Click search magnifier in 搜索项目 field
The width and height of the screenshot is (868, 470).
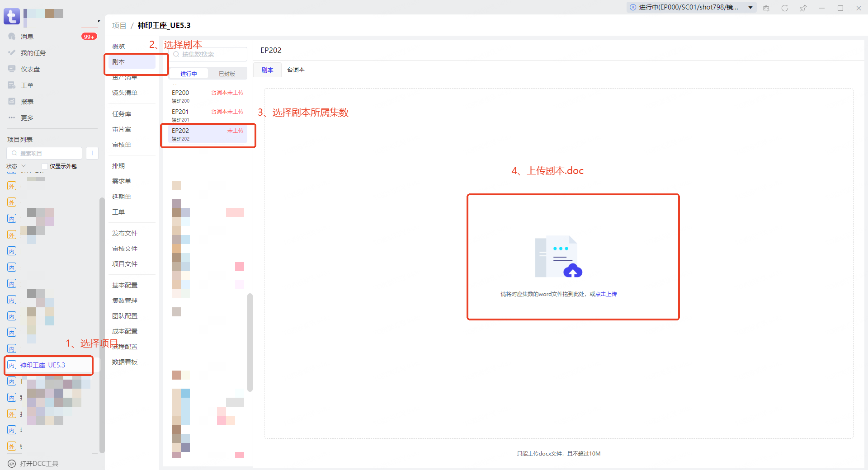14,153
